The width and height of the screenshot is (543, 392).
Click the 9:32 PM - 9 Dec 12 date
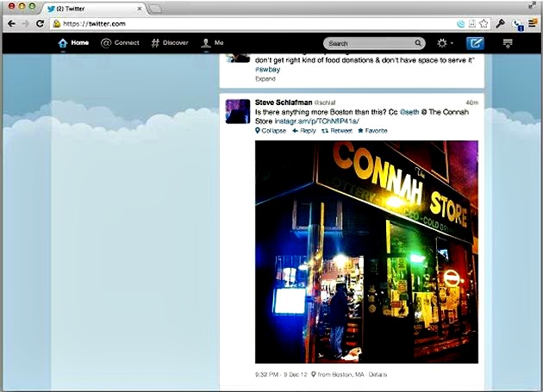click(x=281, y=375)
